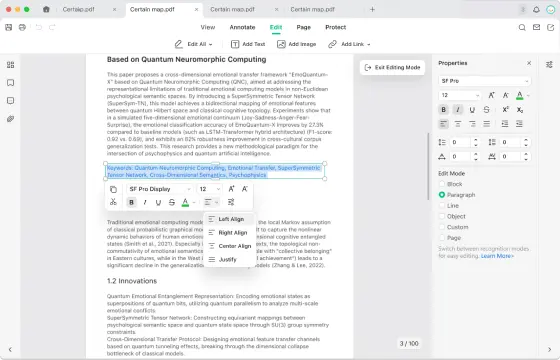
Task: Open the notifications bell
Action: pyautogui.click(x=536, y=10)
